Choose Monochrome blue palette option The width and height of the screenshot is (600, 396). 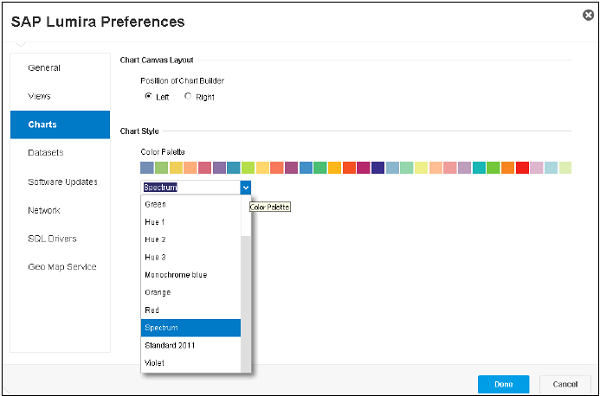[x=191, y=275]
